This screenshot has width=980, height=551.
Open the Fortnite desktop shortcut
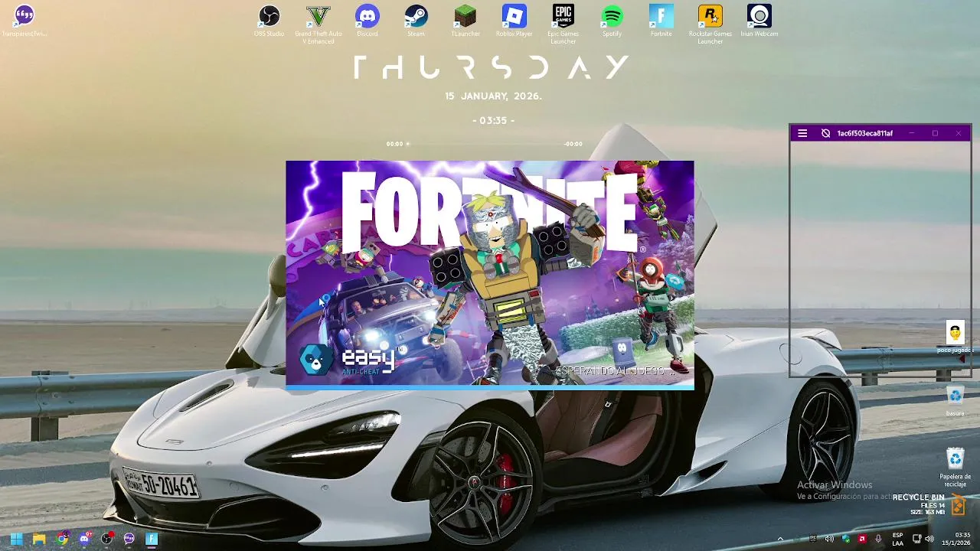(x=661, y=21)
